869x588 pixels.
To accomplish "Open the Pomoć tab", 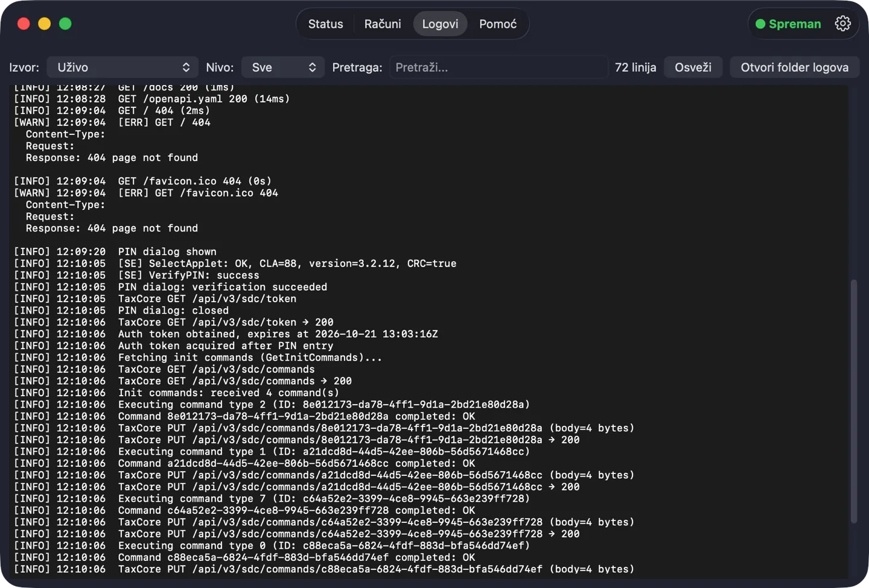I will 498,24.
